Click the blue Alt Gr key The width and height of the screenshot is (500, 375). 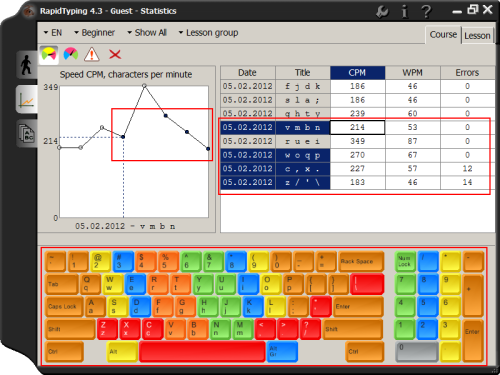[x=282, y=352]
